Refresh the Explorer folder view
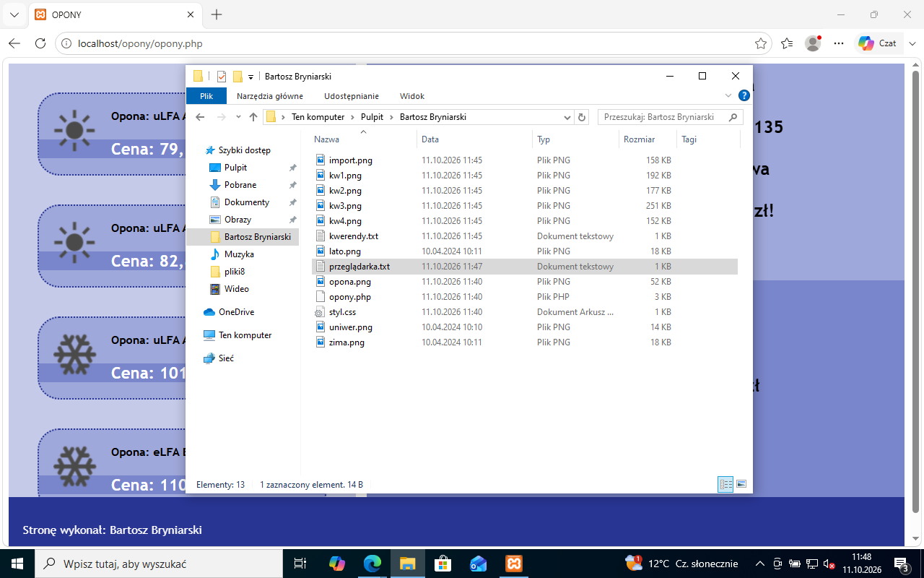Image resolution: width=924 pixels, height=578 pixels. (583, 117)
